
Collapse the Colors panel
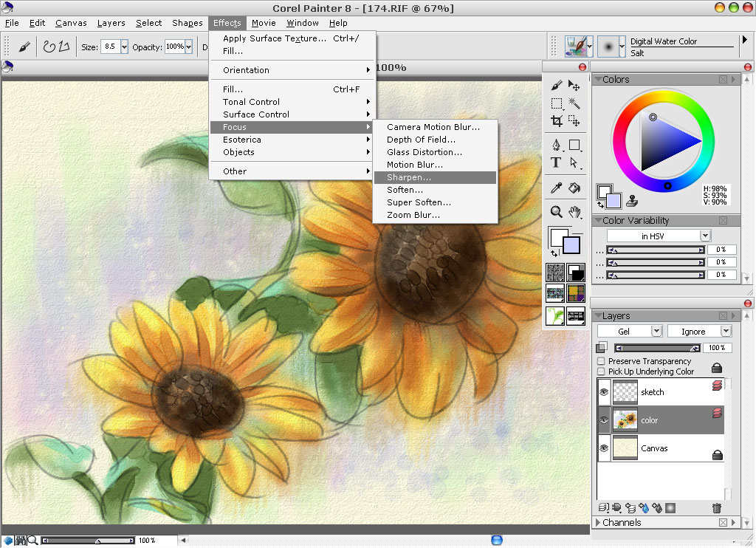(x=598, y=79)
